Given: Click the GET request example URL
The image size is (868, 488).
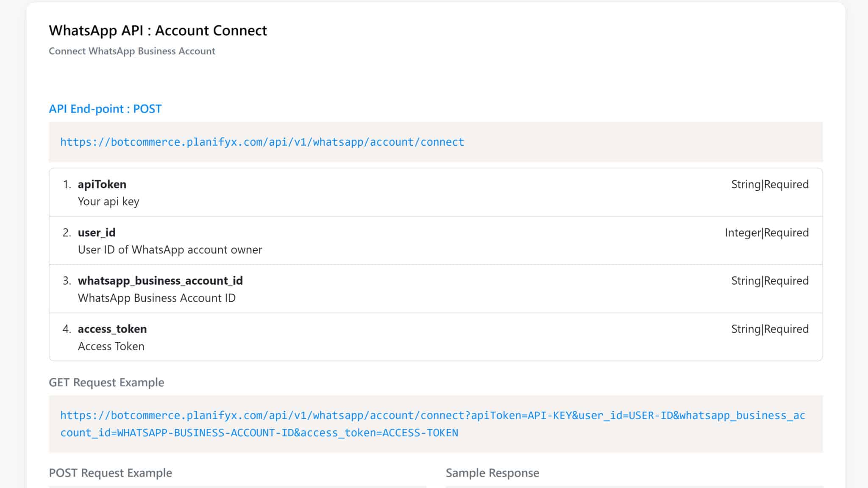Looking at the screenshot, I should pyautogui.click(x=432, y=424).
